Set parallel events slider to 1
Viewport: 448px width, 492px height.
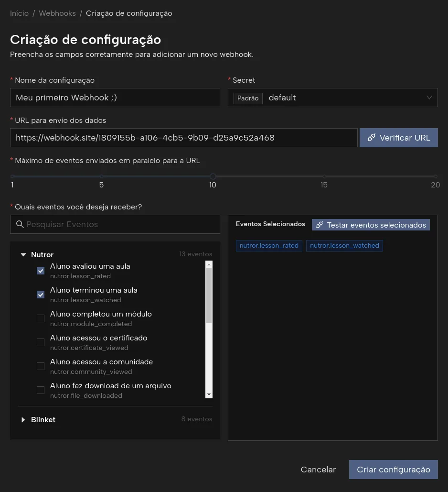click(12, 176)
